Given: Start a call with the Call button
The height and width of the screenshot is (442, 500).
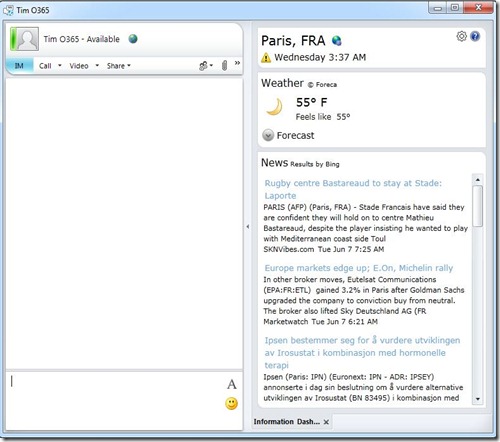Looking at the screenshot, I should point(45,66).
